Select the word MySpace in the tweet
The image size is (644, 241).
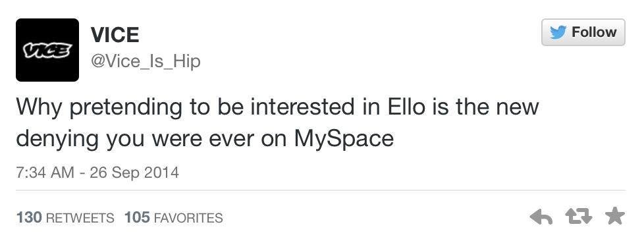tap(344, 138)
